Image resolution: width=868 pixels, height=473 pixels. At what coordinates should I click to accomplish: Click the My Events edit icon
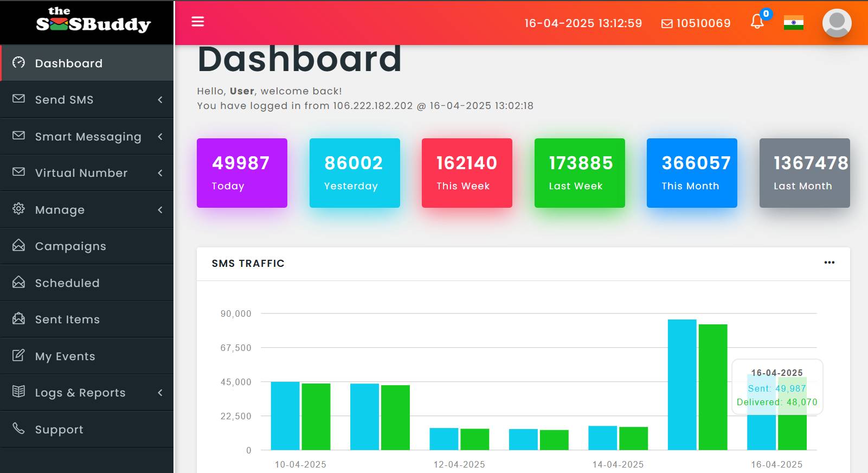pos(18,356)
